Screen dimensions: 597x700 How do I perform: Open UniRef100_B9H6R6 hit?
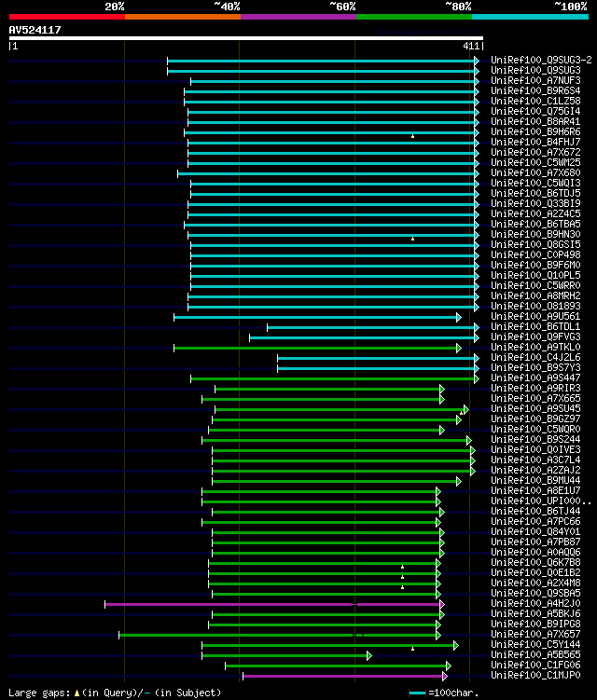(x=535, y=131)
